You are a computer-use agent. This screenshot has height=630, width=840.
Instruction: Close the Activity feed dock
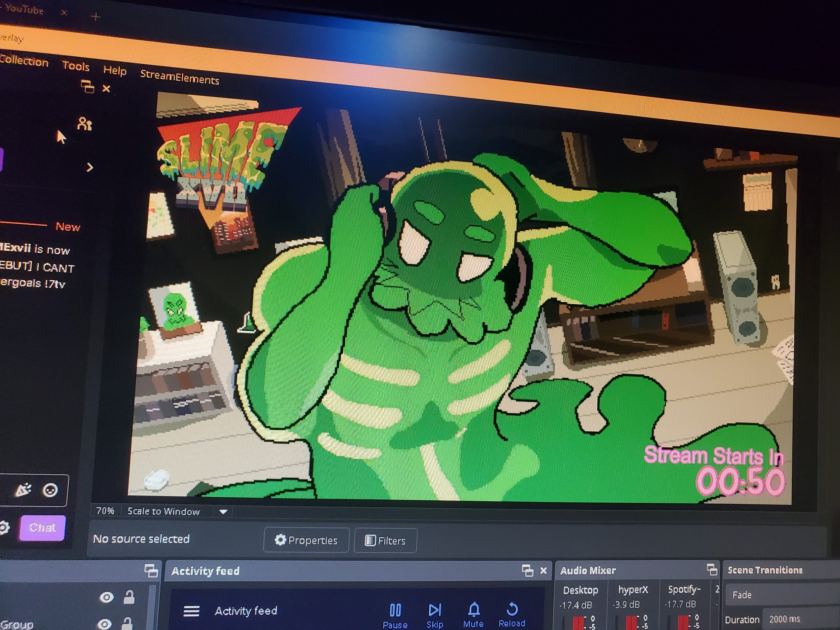pos(543,570)
